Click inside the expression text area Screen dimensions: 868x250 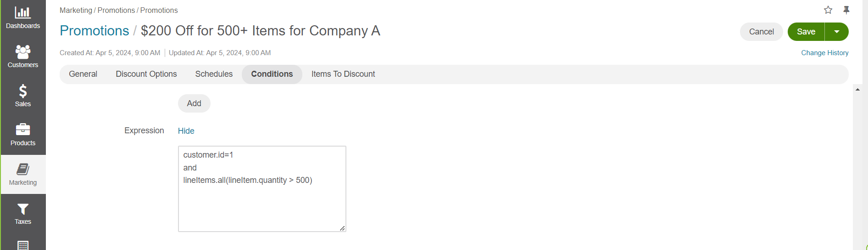(262, 202)
